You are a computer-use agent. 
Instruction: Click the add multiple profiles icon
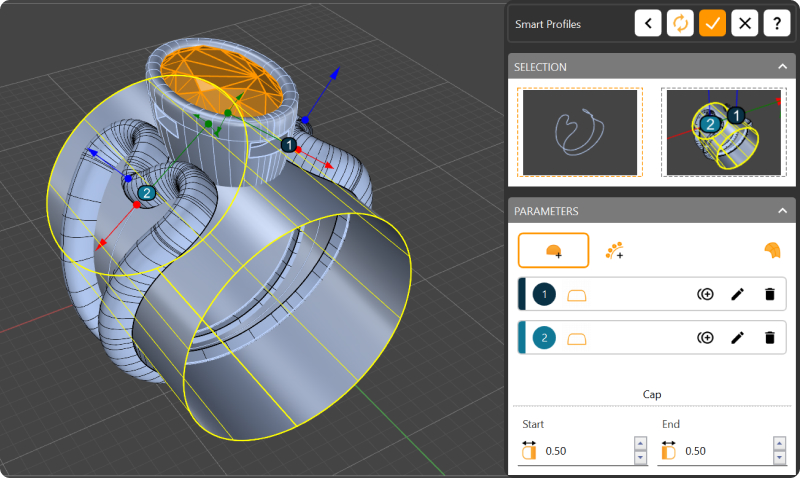tap(615, 251)
